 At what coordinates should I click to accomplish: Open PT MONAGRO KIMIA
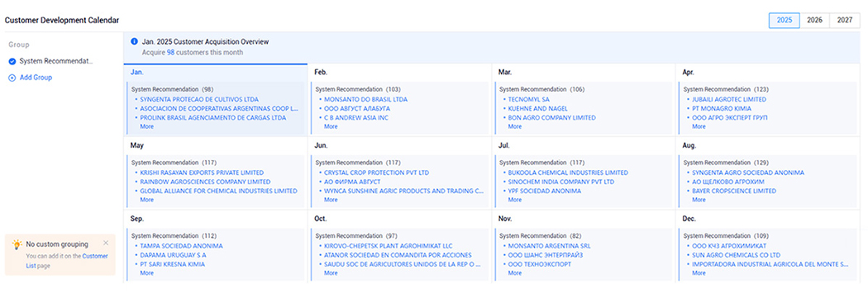coord(721,109)
